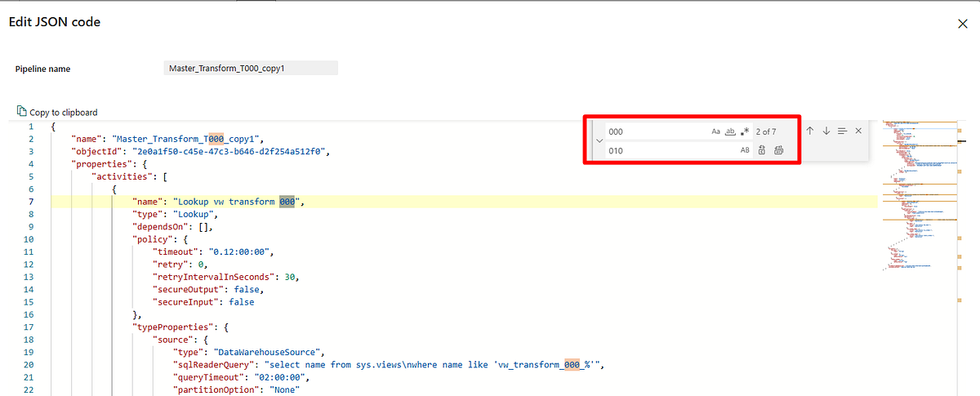980x396 pixels.
Task: Click the "retry" key on line 12
Action: pos(172,265)
